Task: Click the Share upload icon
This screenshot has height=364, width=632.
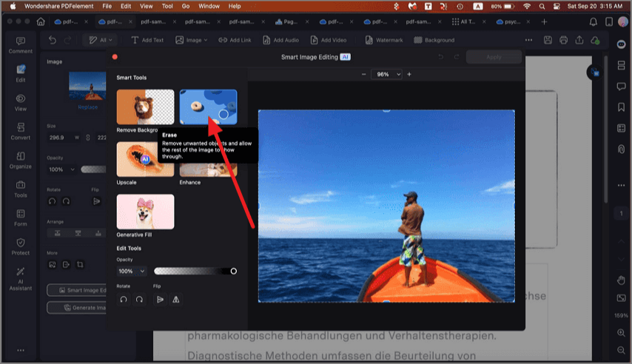Action: (579, 40)
